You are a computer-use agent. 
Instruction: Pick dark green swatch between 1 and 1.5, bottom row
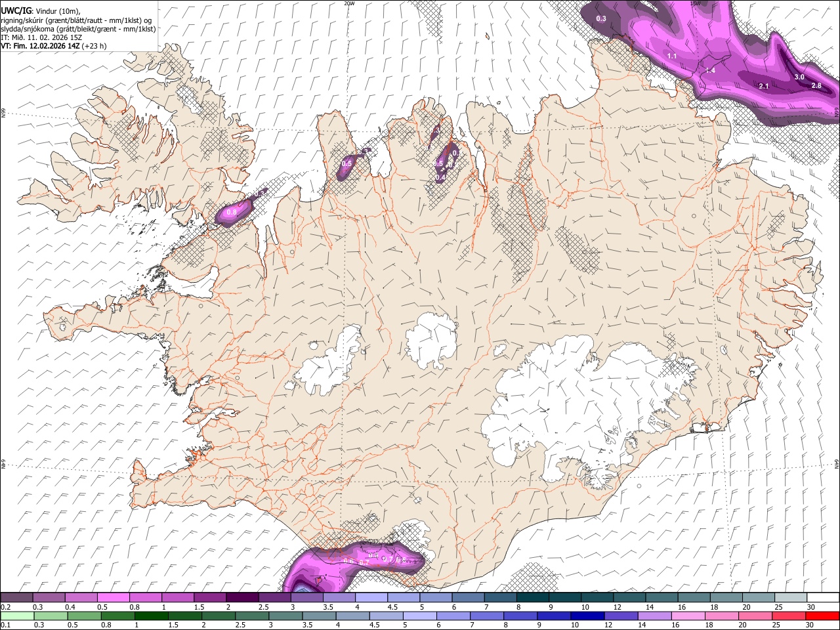coord(152,616)
